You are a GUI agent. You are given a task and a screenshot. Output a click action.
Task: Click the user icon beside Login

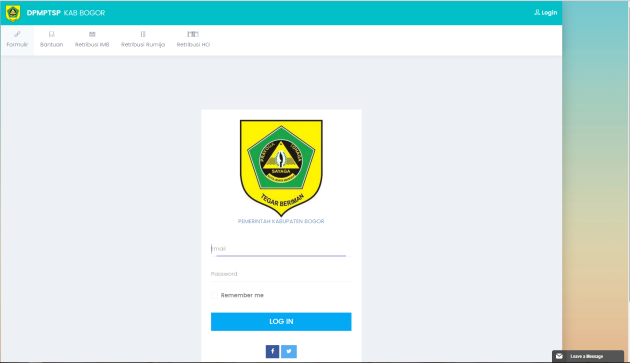(537, 12)
